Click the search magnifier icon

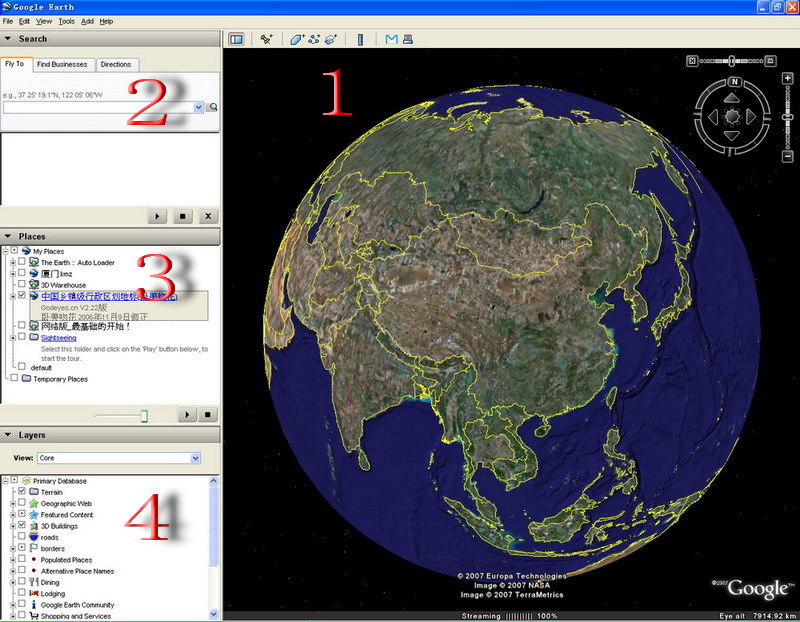(213, 107)
